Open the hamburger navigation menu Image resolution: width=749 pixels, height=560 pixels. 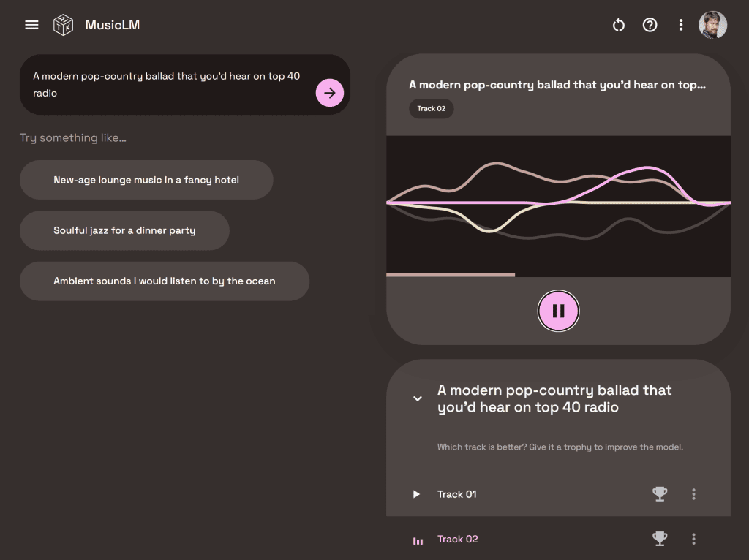click(x=31, y=24)
